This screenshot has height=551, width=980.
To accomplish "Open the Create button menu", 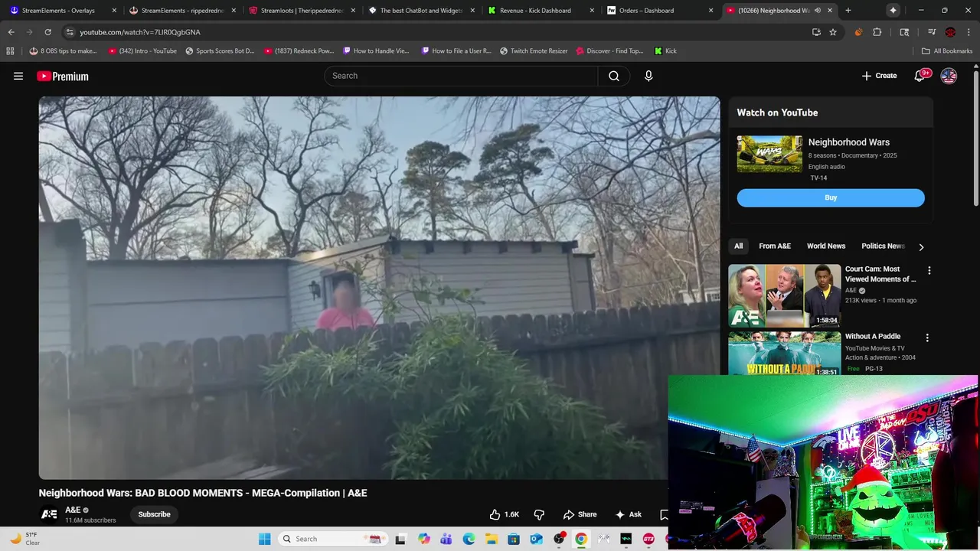I will point(879,76).
